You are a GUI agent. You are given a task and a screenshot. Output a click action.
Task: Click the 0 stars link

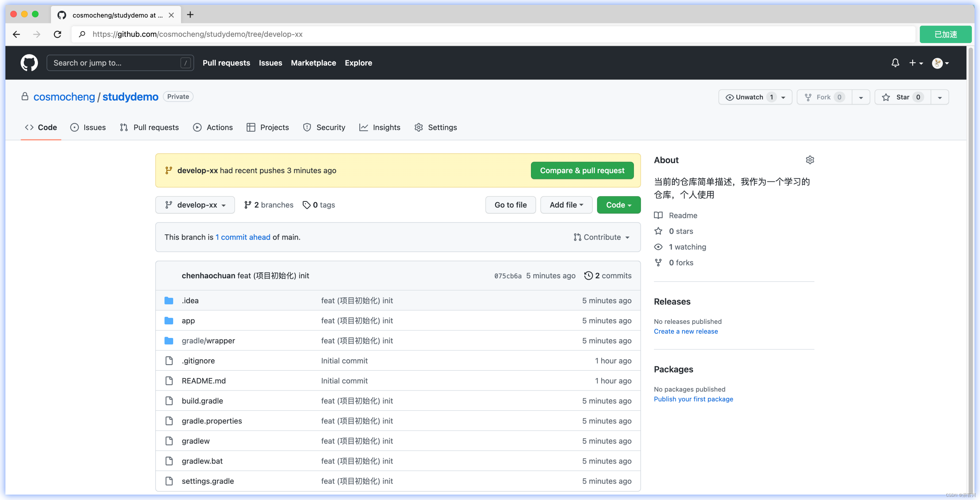pos(681,231)
